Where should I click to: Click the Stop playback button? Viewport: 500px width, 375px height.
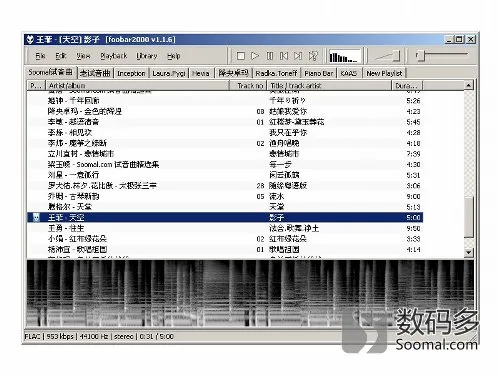tap(240, 56)
